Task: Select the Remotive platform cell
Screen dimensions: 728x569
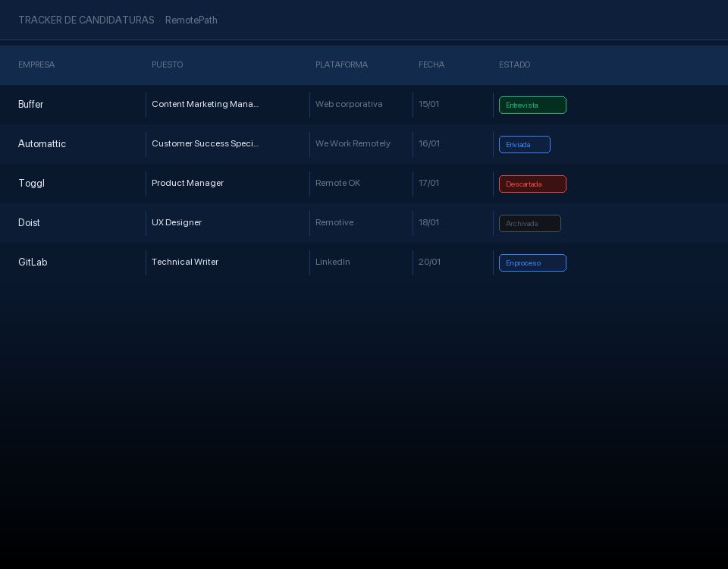Action: click(x=334, y=222)
